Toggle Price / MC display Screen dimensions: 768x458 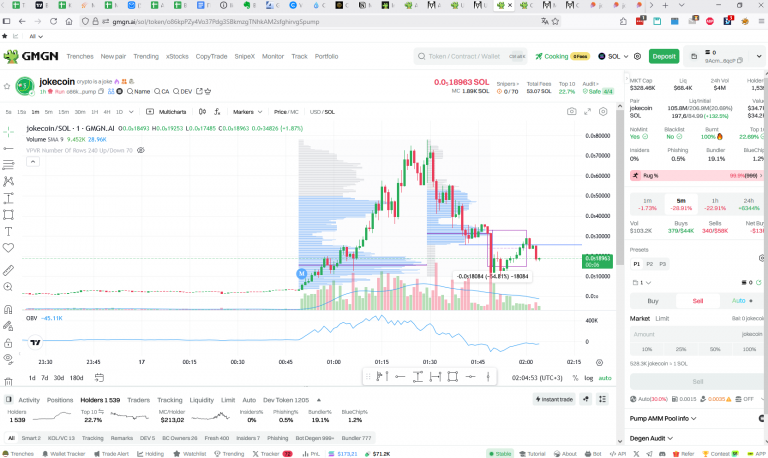coord(286,112)
